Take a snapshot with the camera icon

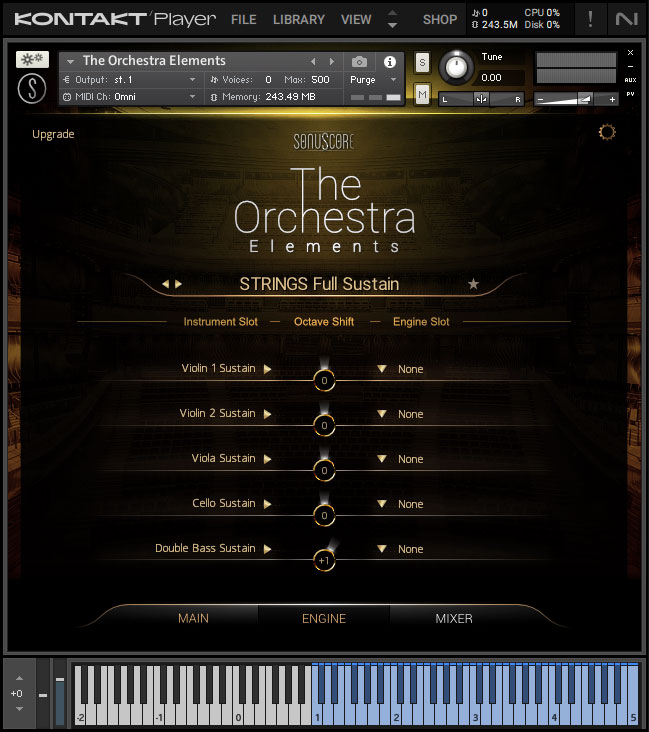coord(359,62)
